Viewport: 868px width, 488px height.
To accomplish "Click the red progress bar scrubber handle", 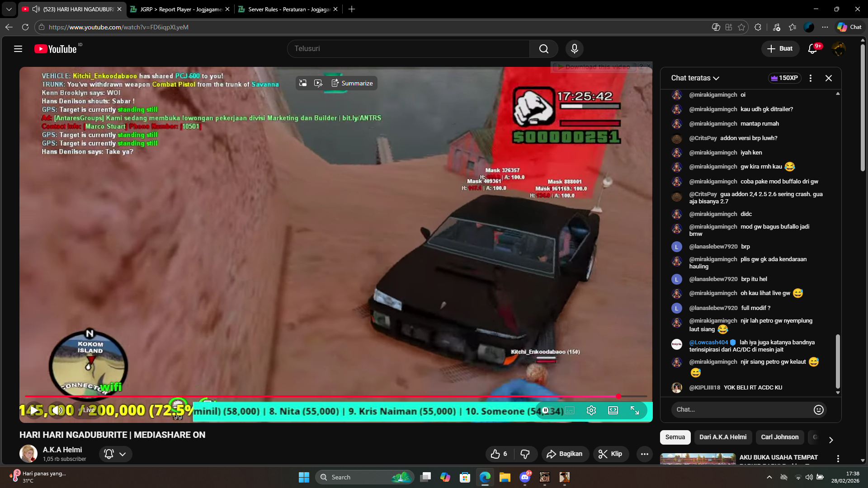I will (618, 396).
